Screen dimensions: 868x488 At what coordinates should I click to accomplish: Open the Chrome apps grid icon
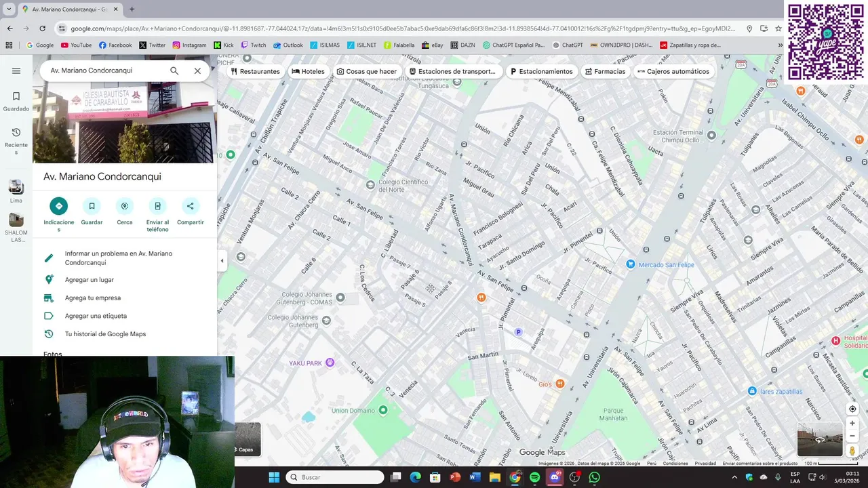coord(9,45)
